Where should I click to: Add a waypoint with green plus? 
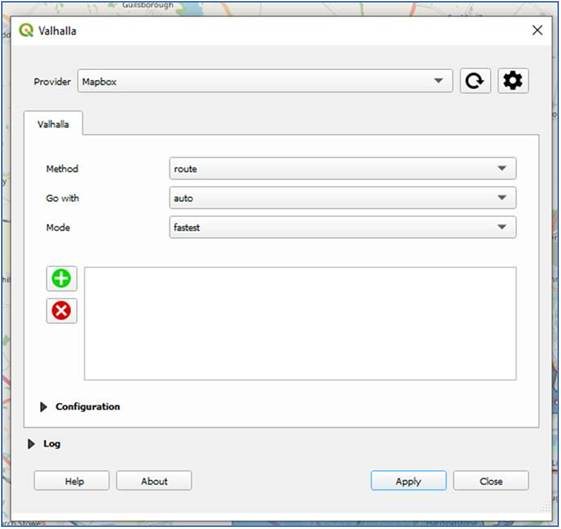click(x=62, y=279)
